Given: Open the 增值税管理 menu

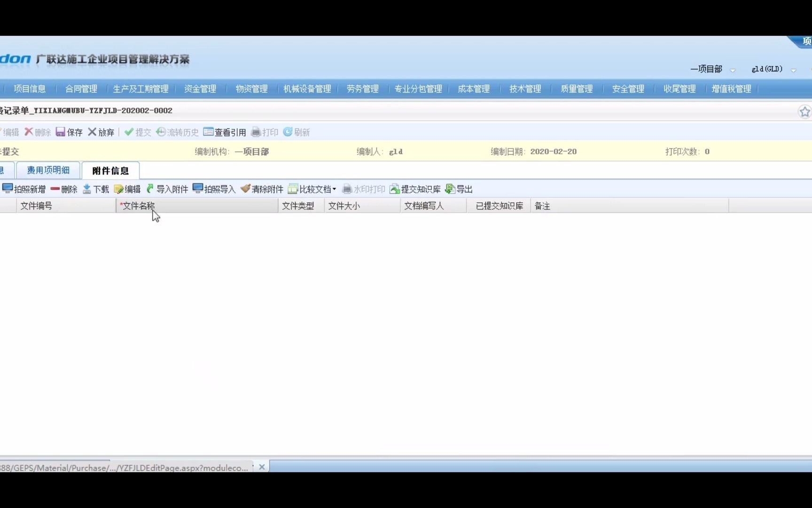Looking at the screenshot, I should pyautogui.click(x=731, y=89).
